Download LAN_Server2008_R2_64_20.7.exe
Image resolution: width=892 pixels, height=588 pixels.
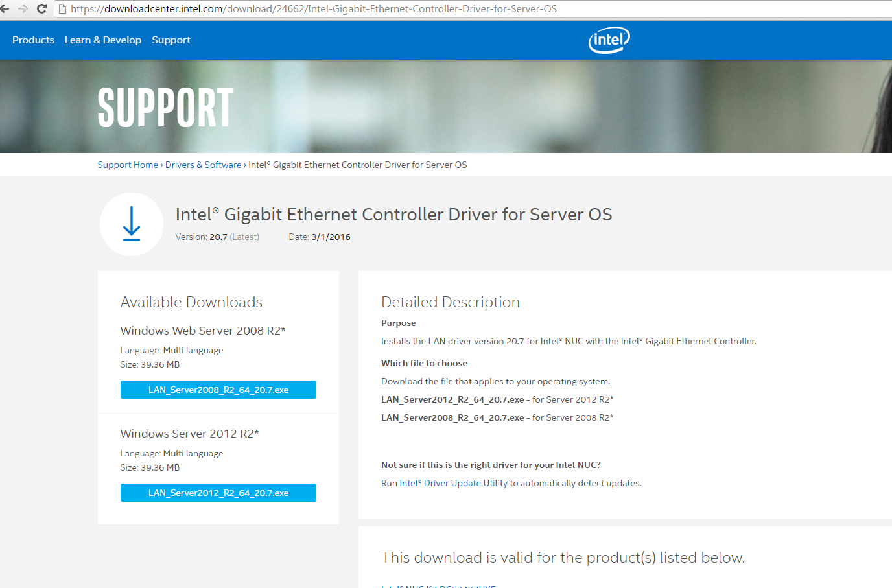tap(218, 390)
